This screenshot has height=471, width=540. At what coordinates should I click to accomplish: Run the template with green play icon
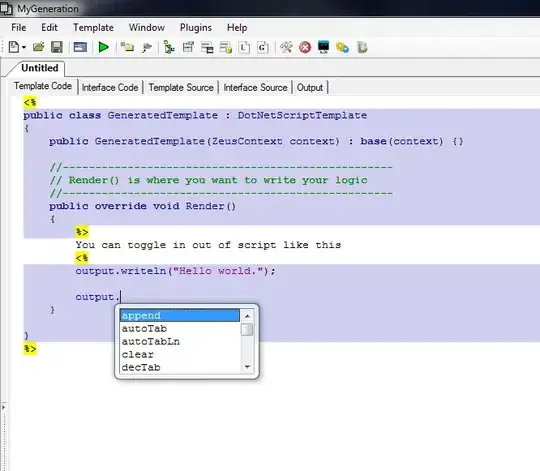click(103, 47)
